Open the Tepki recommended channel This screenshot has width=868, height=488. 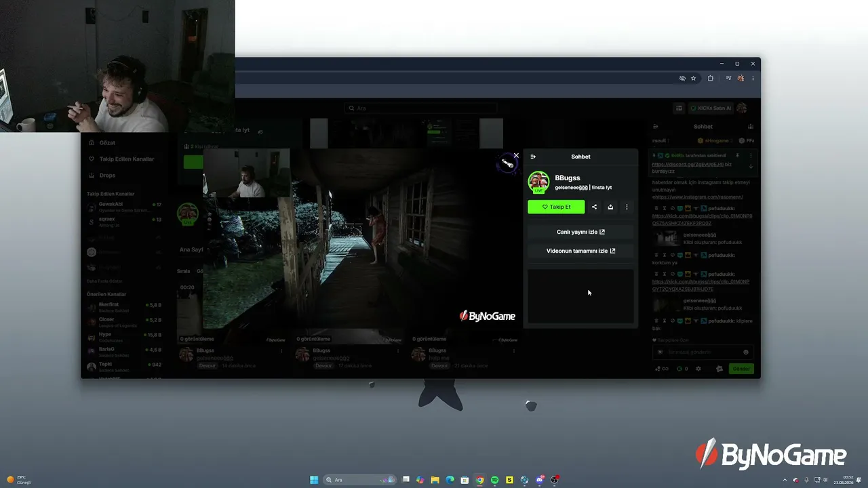[124, 366]
